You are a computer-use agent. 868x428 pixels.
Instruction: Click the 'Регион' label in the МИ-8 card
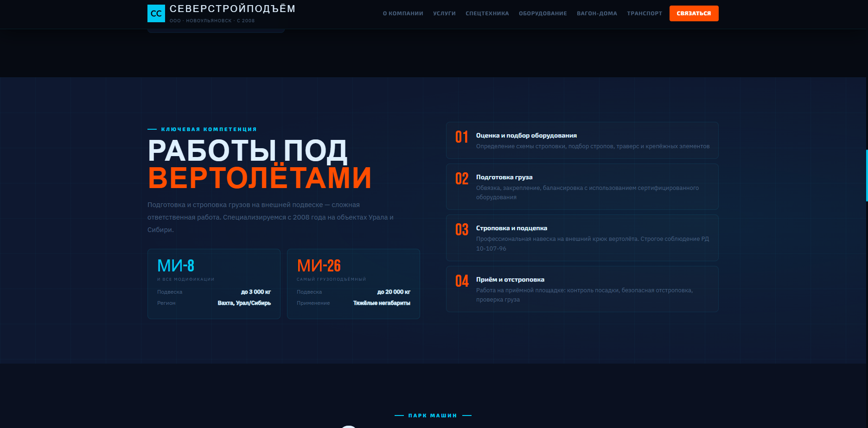[x=166, y=303]
